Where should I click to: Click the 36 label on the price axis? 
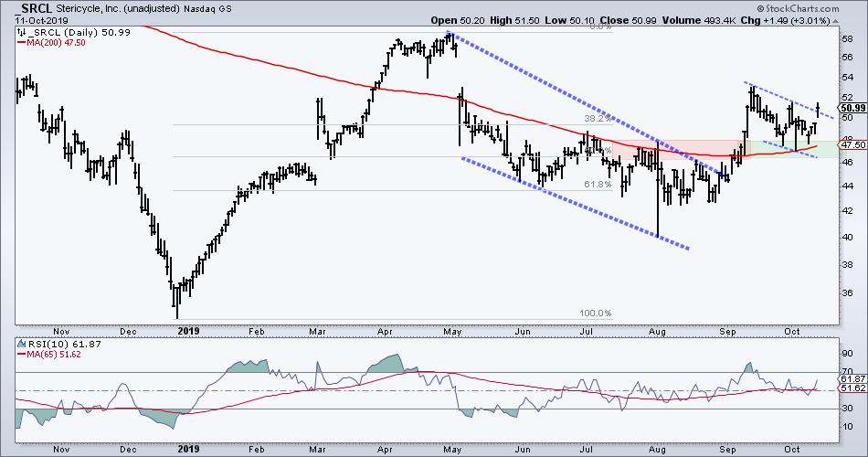847,292
